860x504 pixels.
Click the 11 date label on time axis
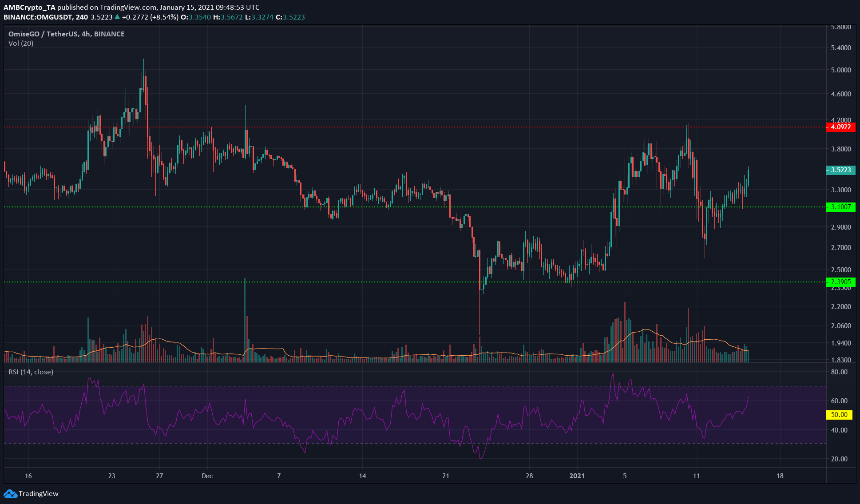click(x=696, y=476)
